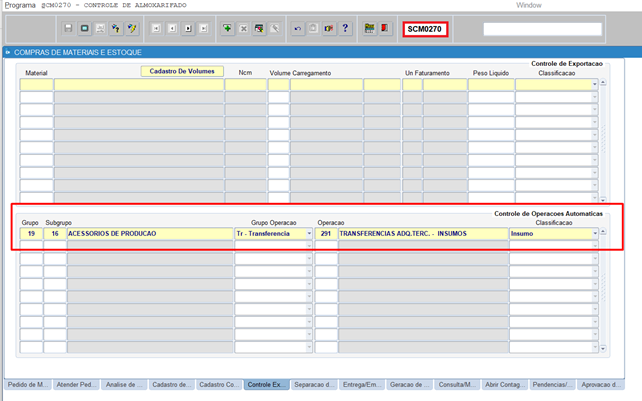Switch to the Aprovacao d... tab
642x401 pixels.
[x=600, y=385]
